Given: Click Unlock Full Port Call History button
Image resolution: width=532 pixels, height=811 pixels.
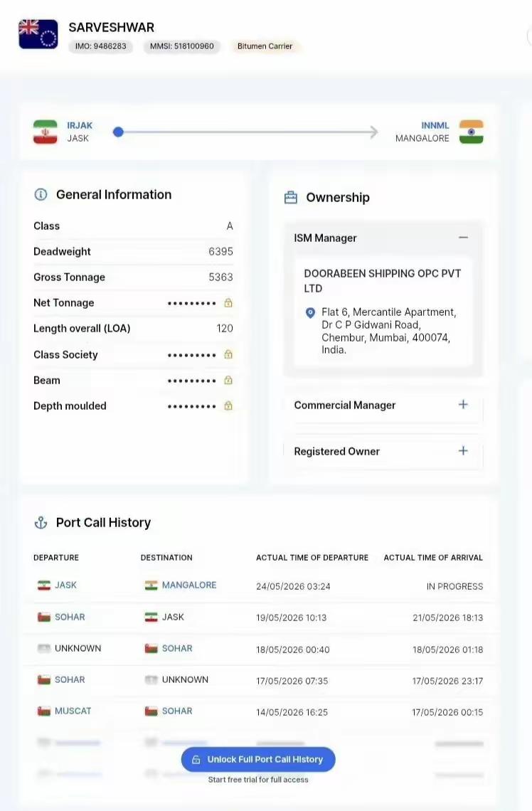Looking at the screenshot, I should click(x=258, y=759).
